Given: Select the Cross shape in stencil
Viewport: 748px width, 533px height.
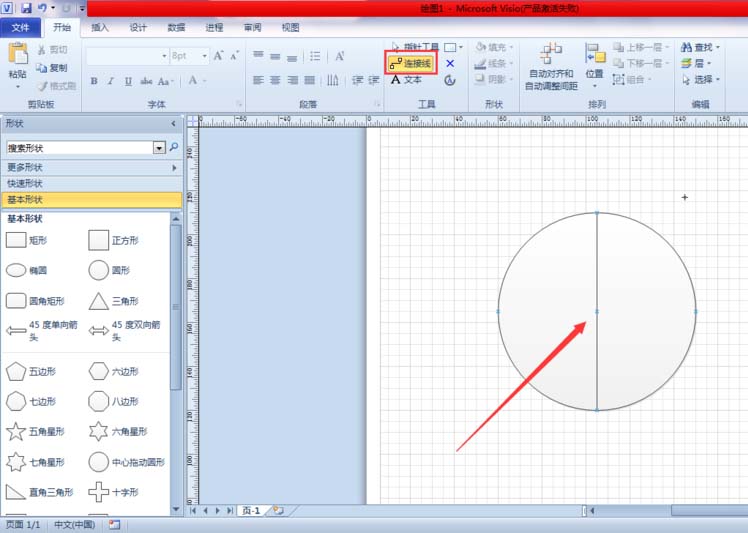Looking at the screenshot, I should coord(114,492).
